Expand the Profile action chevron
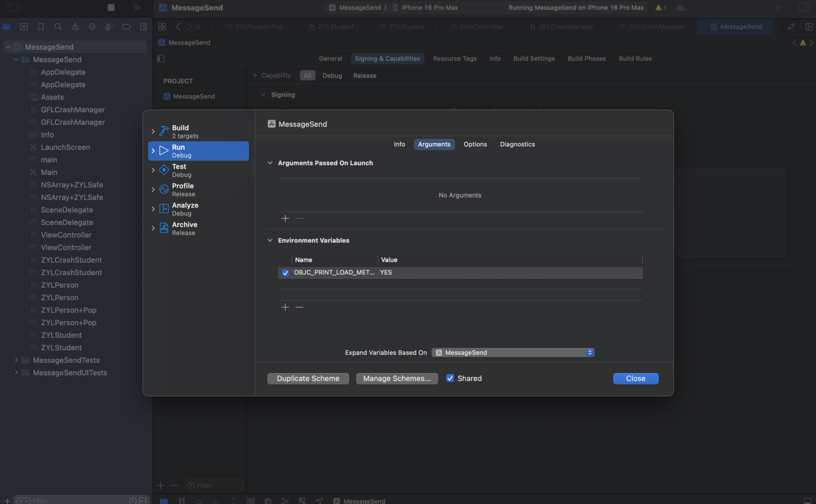The image size is (816, 504). pyautogui.click(x=153, y=190)
